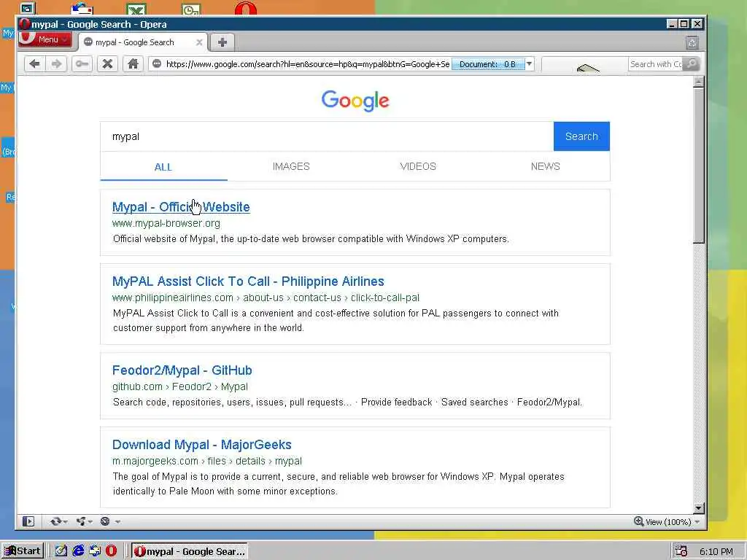Click the Excel desktop shortcut icon
This screenshot has width=747, height=560.
[x=136, y=9]
